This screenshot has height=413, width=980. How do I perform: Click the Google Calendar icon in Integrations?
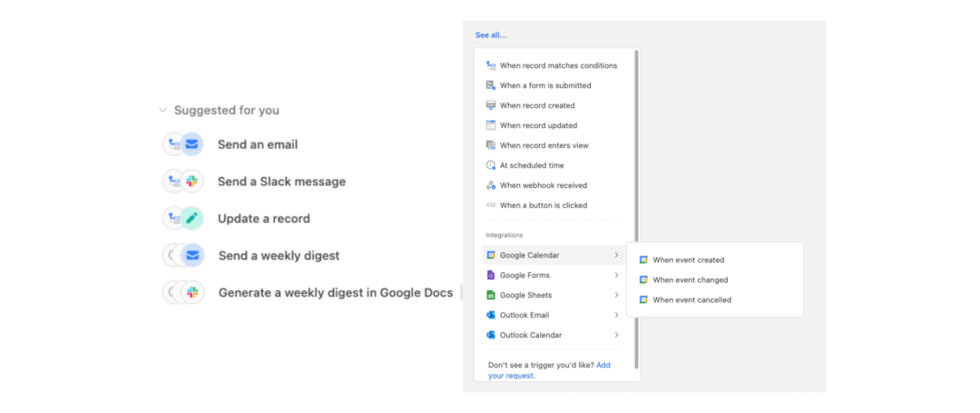tap(491, 255)
